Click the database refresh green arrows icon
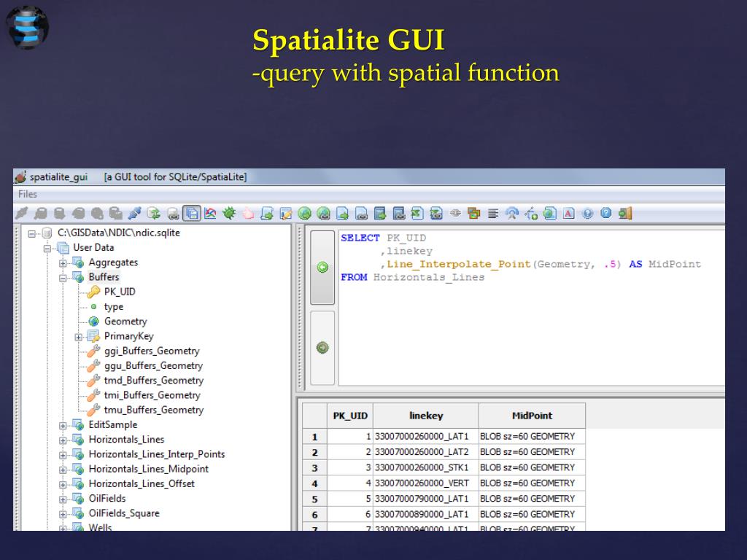The width and height of the screenshot is (747, 560). (153, 214)
